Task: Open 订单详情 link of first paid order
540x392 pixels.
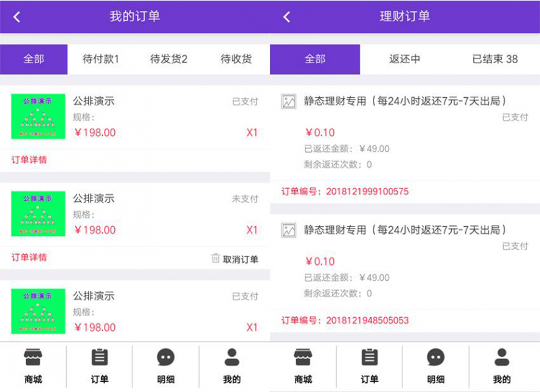Action: tap(29, 160)
